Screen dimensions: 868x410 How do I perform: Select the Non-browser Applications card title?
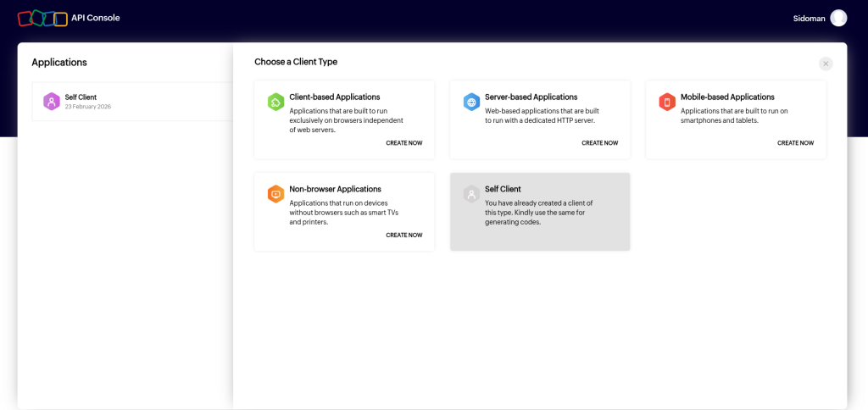point(335,189)
